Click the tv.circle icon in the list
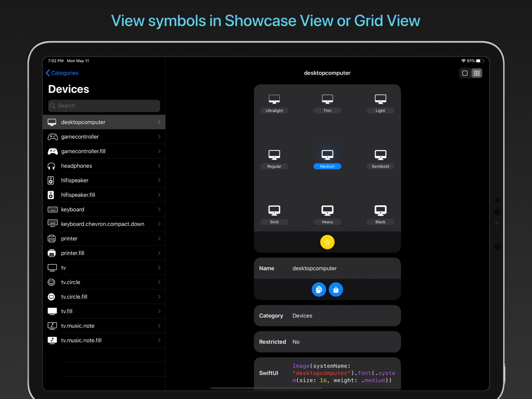 (51, 282)
